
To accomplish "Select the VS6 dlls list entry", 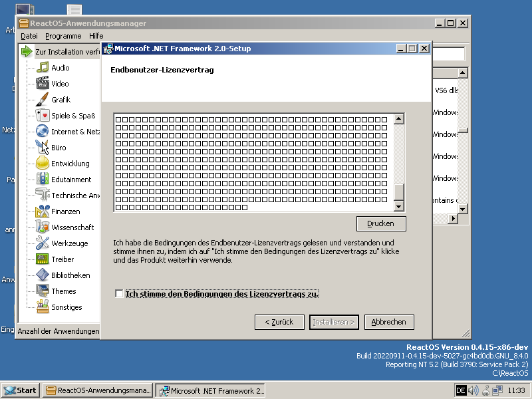I will (446, 90).
